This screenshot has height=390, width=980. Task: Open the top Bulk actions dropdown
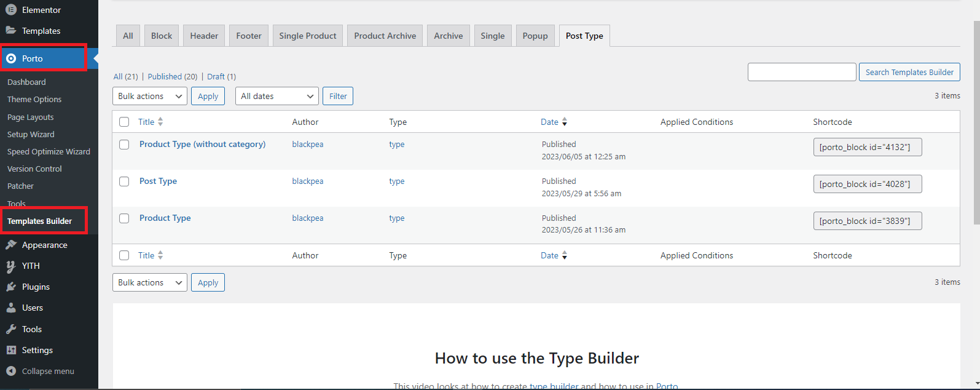point(150,96)
